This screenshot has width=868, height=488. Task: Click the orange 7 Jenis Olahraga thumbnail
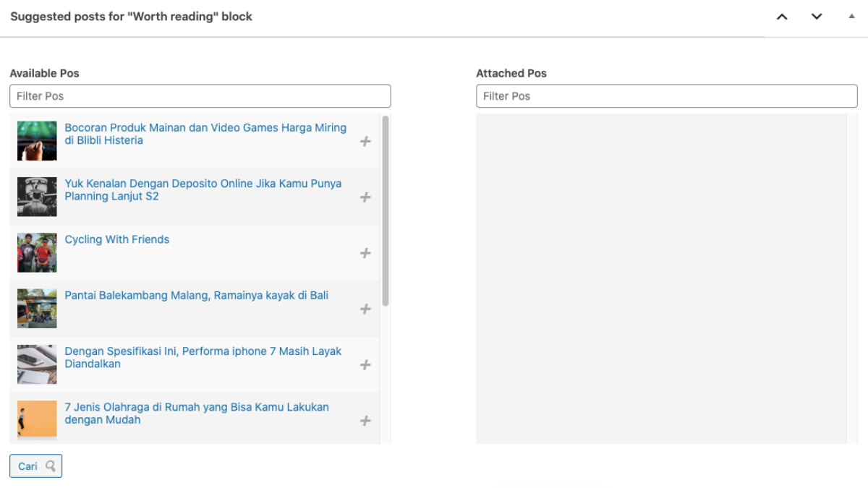coord(37,420)
